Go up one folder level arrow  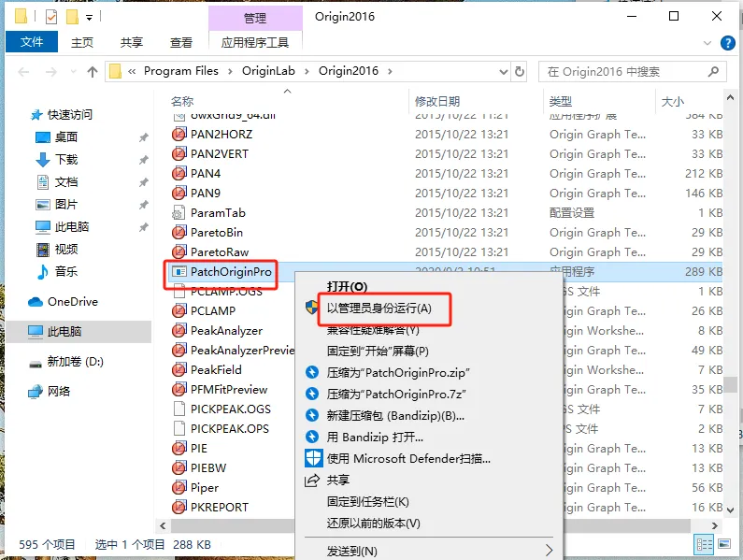(93, 72)
